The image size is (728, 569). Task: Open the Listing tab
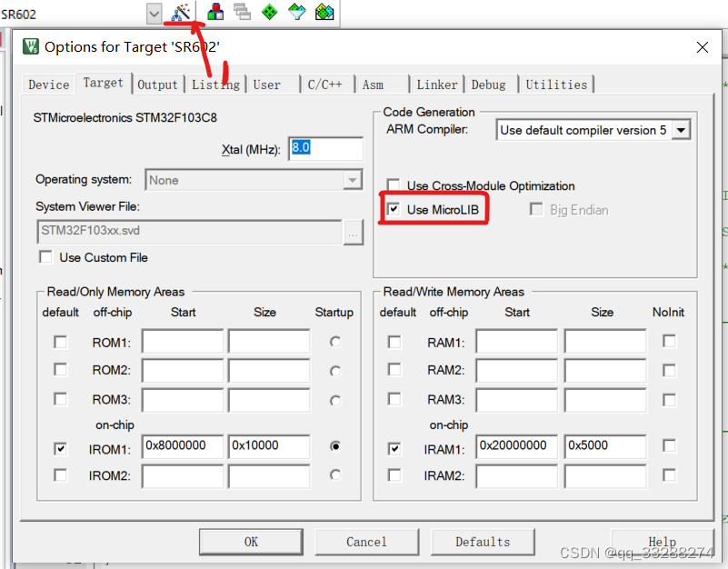[x=215, y=85]
